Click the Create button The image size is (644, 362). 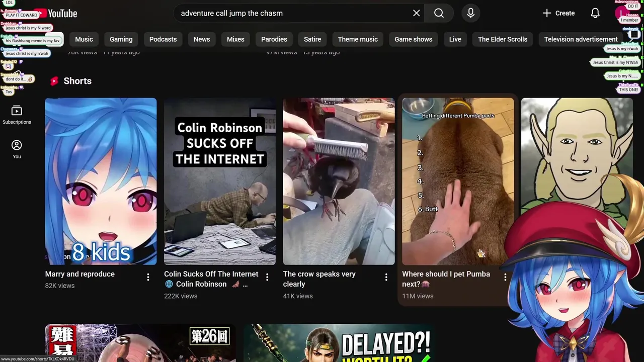[x=558, y=13]
